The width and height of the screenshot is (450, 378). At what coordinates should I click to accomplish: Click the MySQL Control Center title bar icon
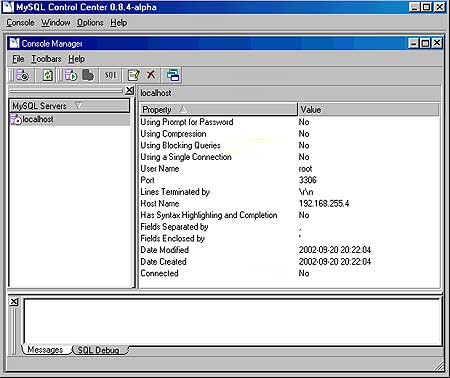pyautogui.click(x=8, y=7)
